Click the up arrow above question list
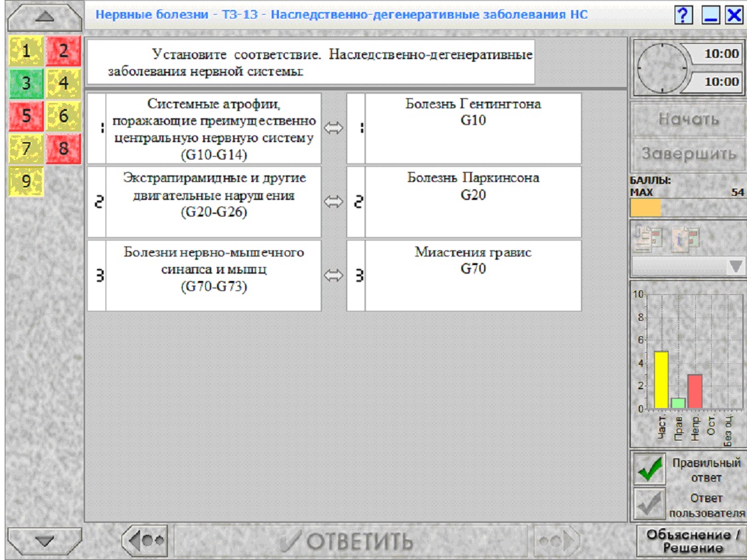 (44, 17)
